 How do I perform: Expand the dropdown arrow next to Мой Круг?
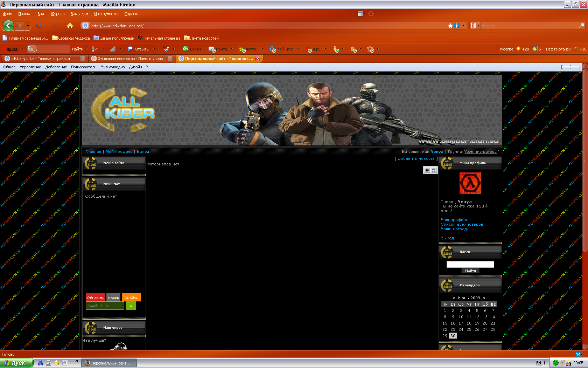[x=298, y=49]
